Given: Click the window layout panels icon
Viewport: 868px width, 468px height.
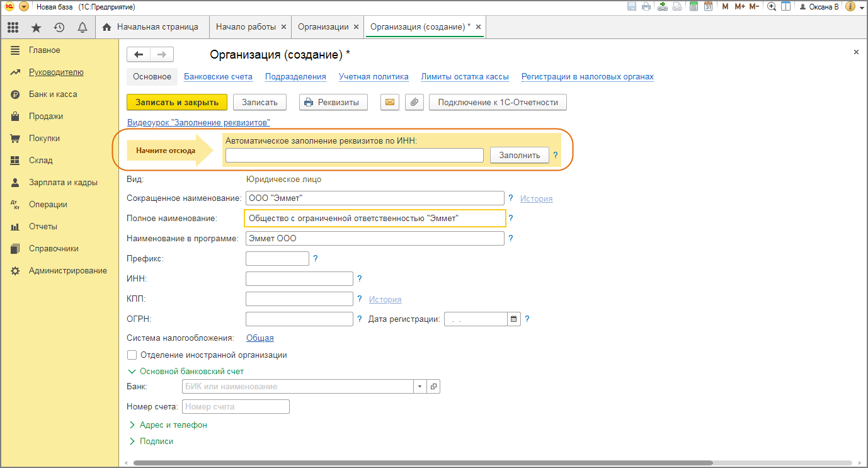Looking at the screenshot, I should click(785, 7).
